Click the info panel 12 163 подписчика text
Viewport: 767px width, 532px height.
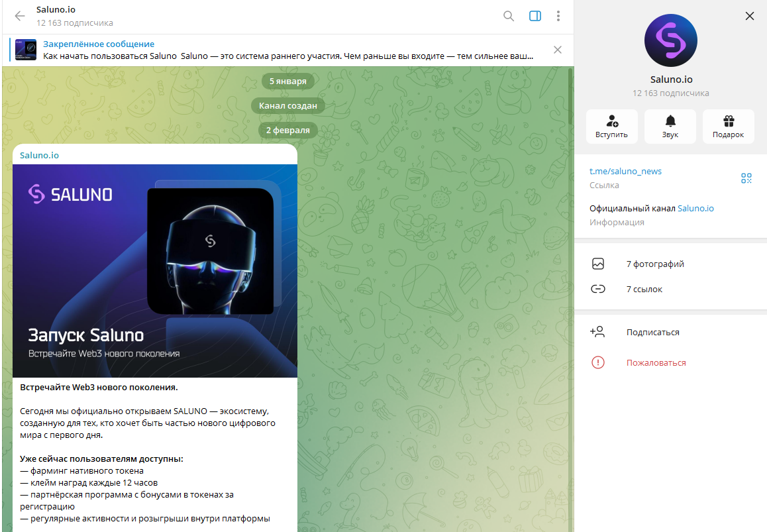point(671,93)
